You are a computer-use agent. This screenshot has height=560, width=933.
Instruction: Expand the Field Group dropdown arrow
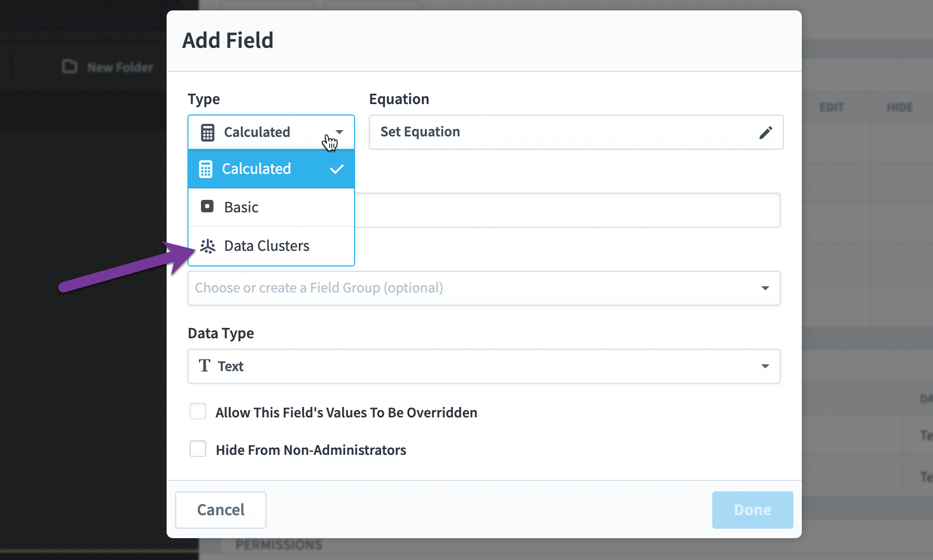coord(765,288)
